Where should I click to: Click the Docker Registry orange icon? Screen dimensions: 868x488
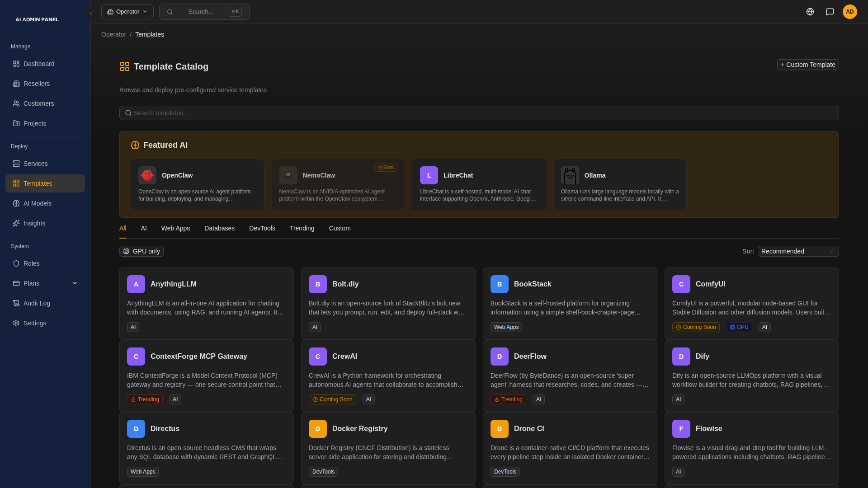(318, 429)
